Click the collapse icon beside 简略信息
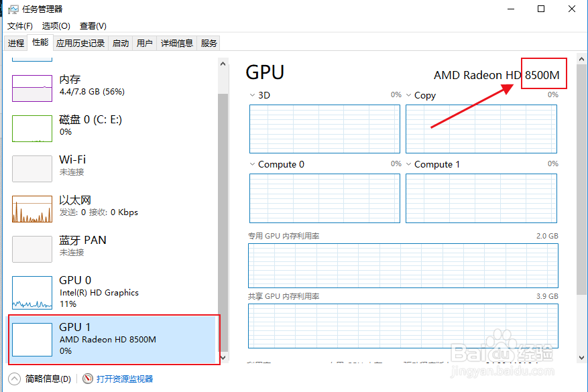Viewport: 588px width, 392px height. tap(14, 379)
